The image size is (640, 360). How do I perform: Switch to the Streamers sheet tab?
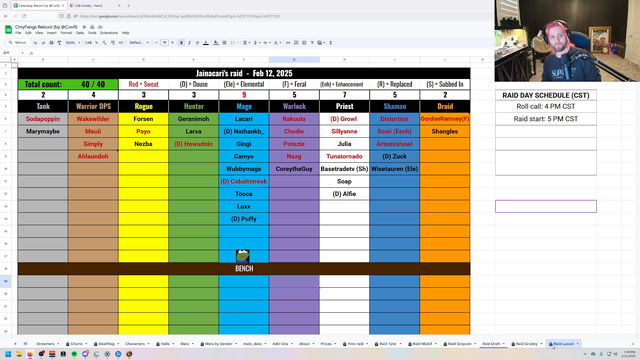point(45,344)
